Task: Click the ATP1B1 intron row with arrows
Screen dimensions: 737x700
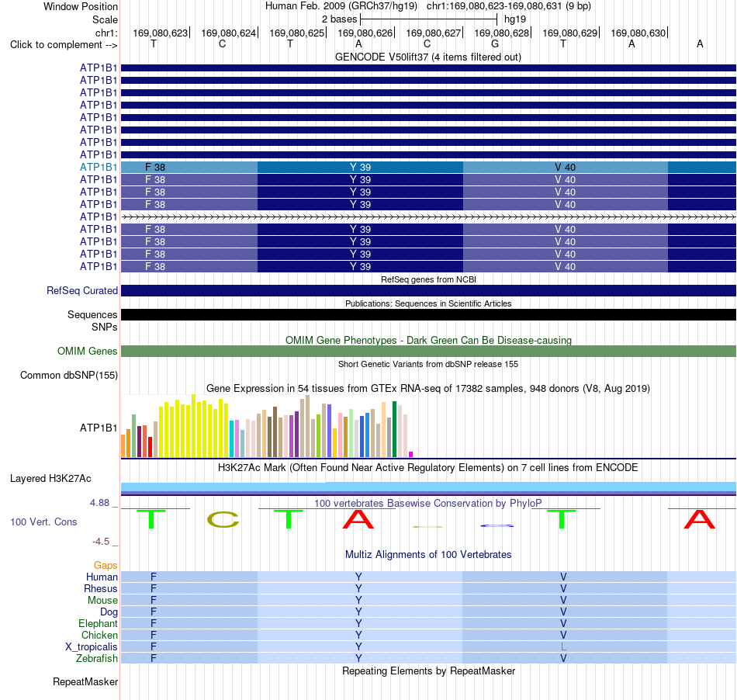Action: pos(428,217)
